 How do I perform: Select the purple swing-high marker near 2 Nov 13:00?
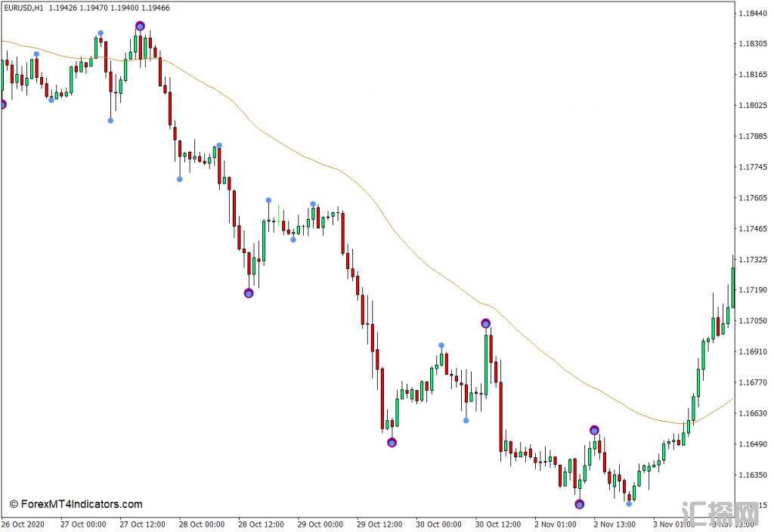pyautogui.click(x=594, y=430)
